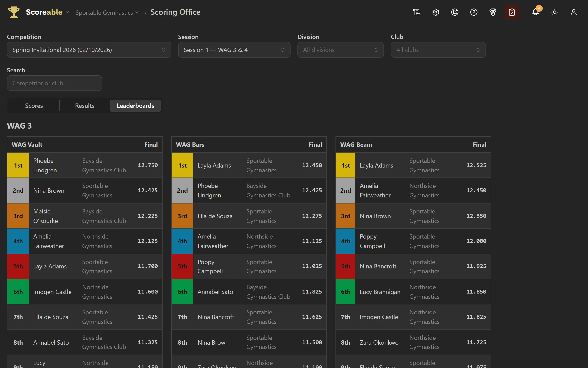Click Annabel Sato in WAG Bars

click(215, 292)
